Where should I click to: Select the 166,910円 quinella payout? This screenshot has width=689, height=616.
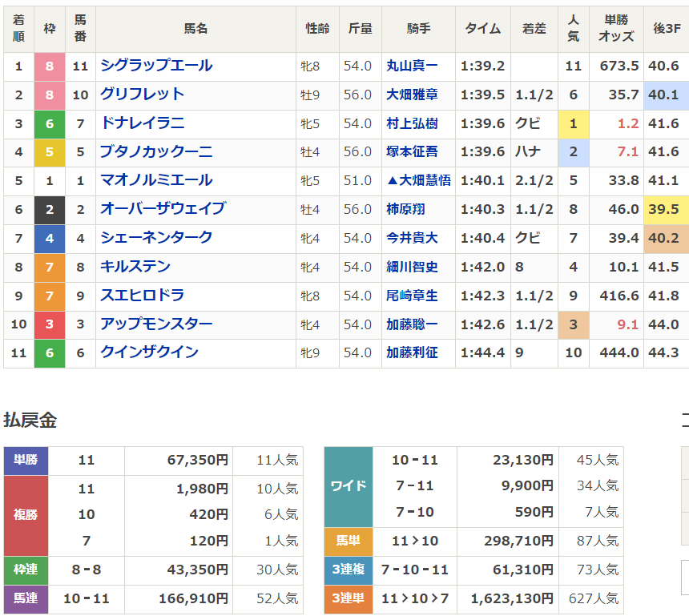pyautogui.click(x=193, y=598)
